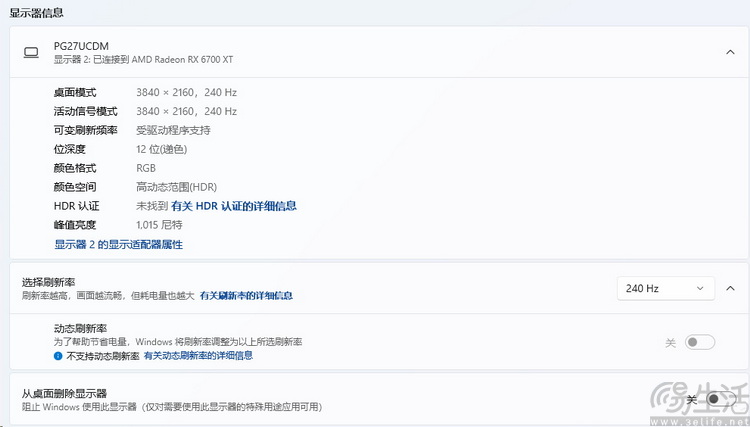Click 有关刷新率的详细信息 link
The height and width of the screenshot is (427, 750).
click(245, 296)
